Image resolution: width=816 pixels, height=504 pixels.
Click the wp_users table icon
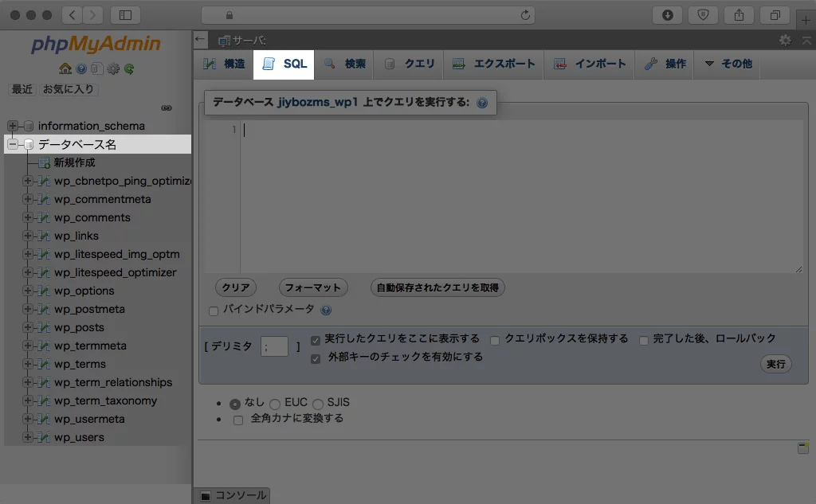click(45, 437)
